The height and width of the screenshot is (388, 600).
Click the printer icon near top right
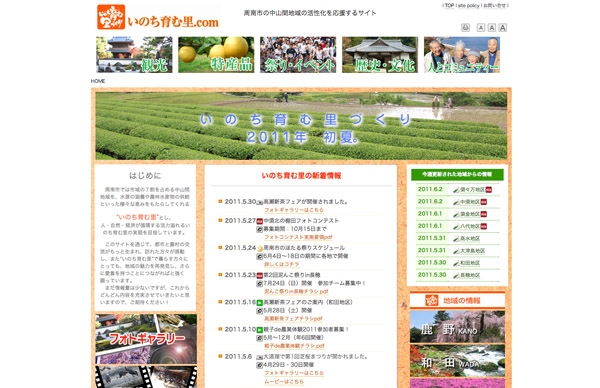point(465,28)
